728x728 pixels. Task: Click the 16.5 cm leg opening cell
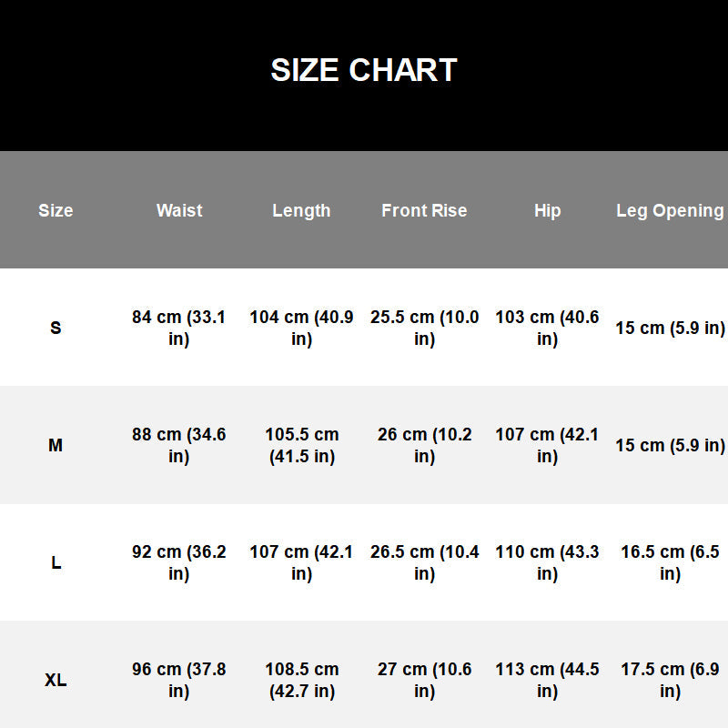(x=670, y=562)
